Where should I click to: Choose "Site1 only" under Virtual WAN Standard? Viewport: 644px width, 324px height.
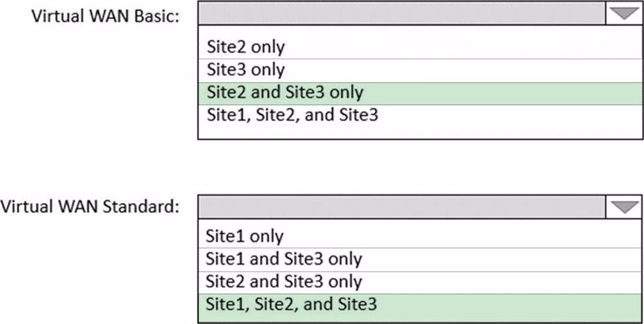click(x=245, y=237)
